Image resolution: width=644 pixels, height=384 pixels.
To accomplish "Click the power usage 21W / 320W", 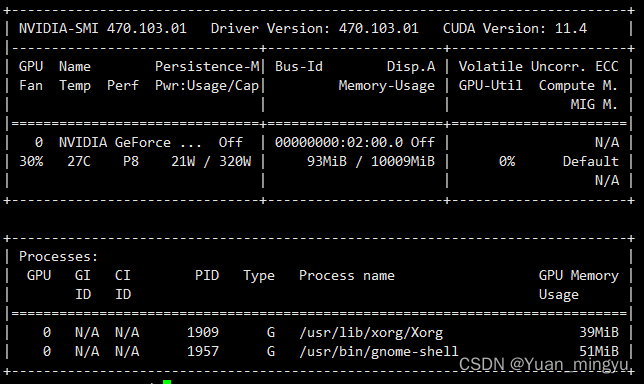I will [x=211, y=161].
